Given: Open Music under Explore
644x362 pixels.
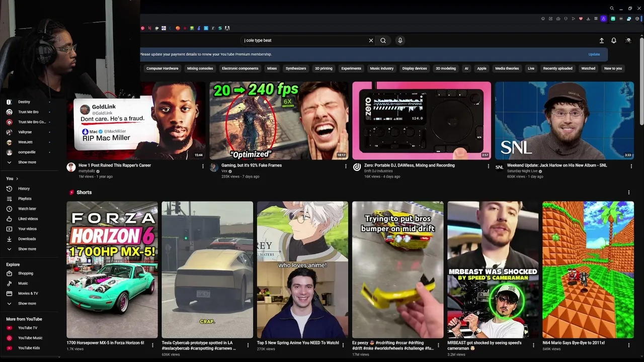Looking at the screenshot, I should (x=23, y=284).
